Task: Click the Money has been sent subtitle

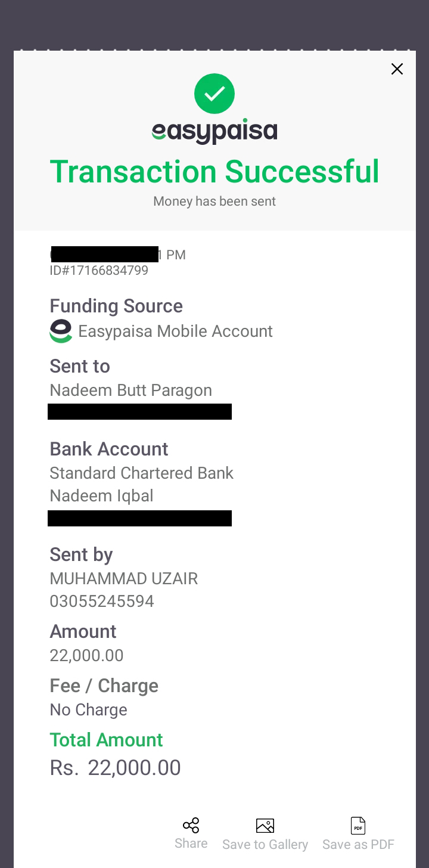Action: pos(214,201)
